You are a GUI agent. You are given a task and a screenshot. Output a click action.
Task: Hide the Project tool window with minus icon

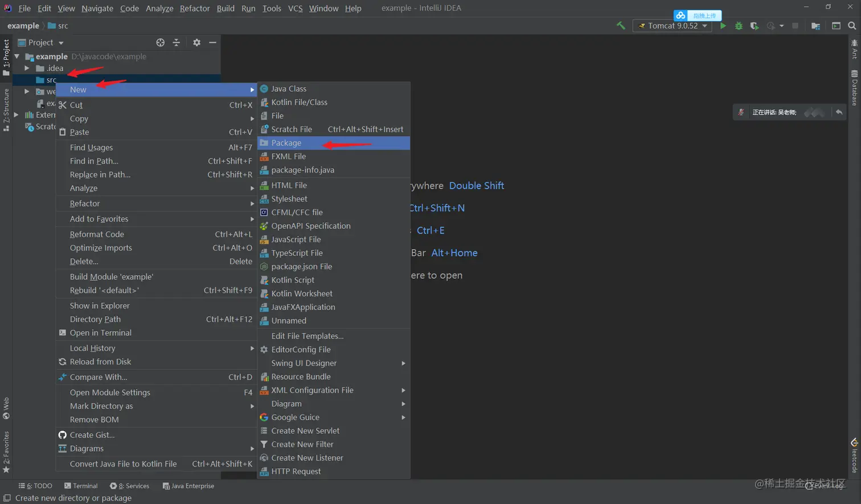[x=212, y=43]
